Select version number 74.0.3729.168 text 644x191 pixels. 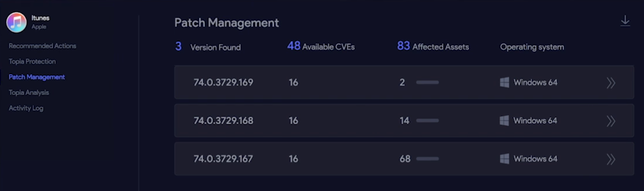pyautogui.click(x=223, y=121)
